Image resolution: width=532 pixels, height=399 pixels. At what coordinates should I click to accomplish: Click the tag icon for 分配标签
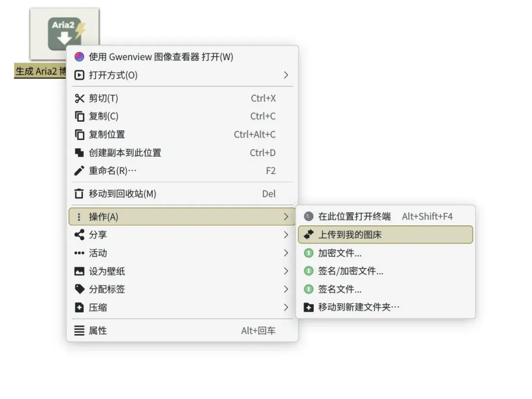79,289
